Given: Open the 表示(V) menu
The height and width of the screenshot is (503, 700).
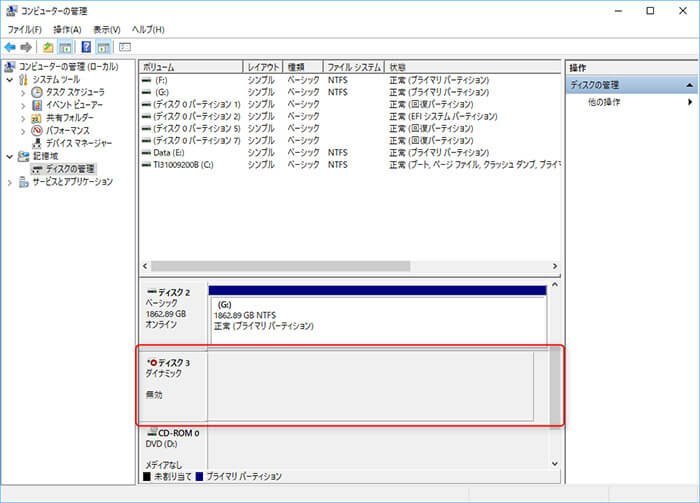Looking at the screenshot, I should [106, 29].
